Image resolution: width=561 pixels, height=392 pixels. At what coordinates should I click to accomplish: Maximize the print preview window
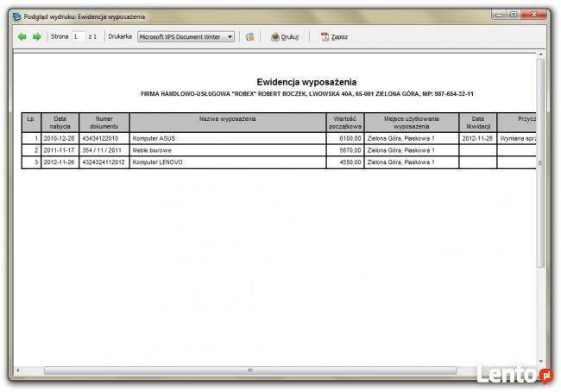[x=514, y=15]
